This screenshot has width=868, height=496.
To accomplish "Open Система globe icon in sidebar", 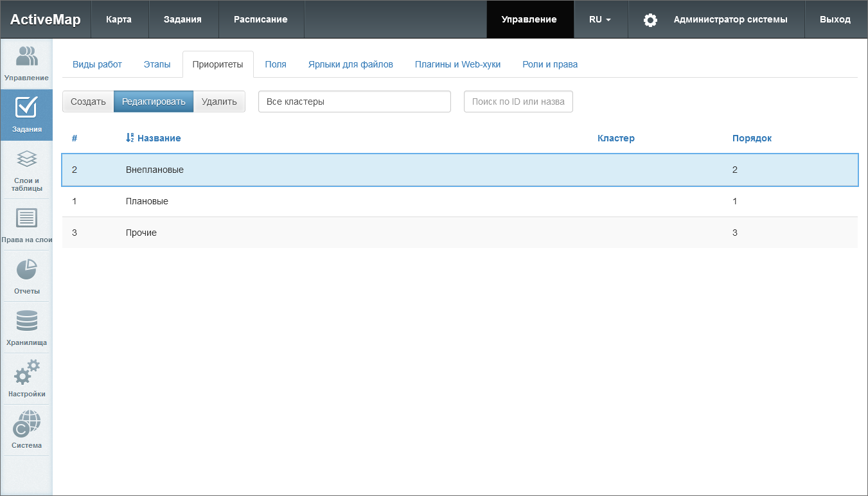I will click(x=26, y=430).
